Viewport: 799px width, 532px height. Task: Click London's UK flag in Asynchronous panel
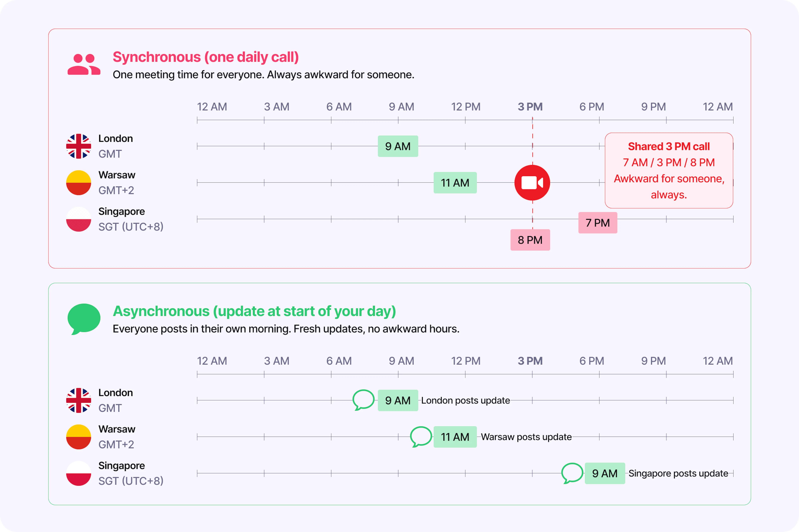point(78,400)
